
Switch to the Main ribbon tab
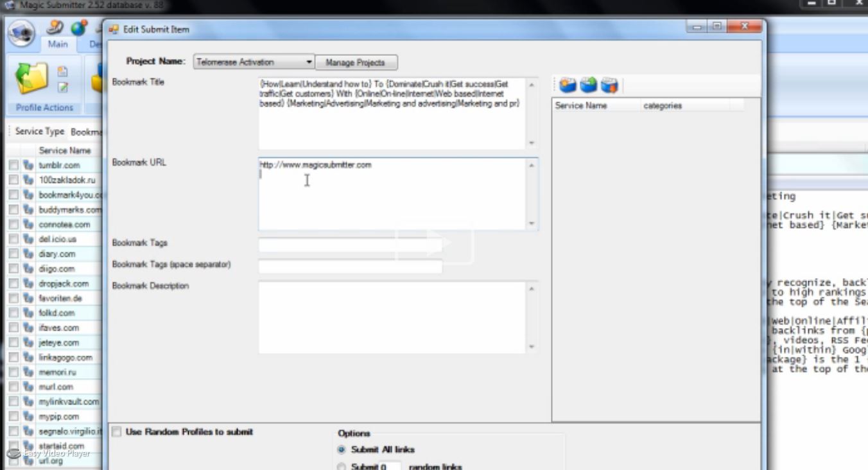tap(58, 44)
